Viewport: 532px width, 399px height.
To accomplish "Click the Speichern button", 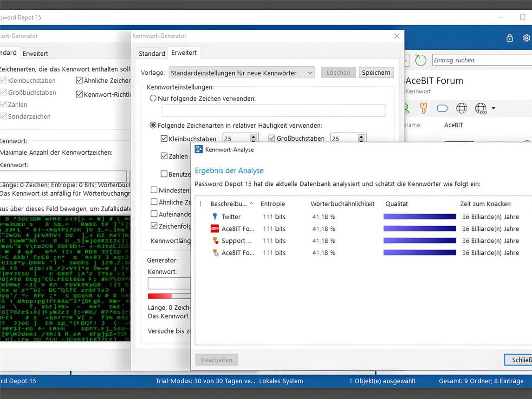I will tap(376, 72).
